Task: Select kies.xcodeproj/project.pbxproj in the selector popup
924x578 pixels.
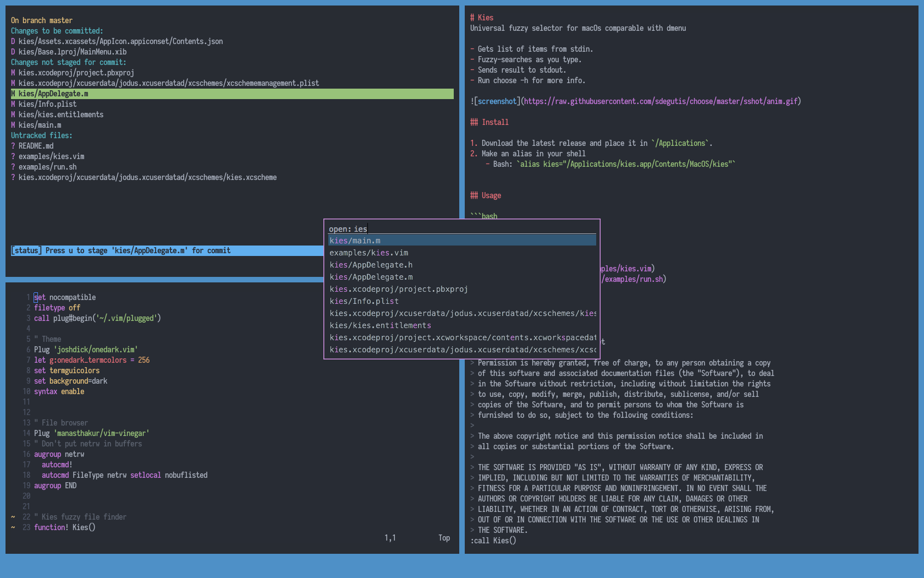Action: pos(462,289)
